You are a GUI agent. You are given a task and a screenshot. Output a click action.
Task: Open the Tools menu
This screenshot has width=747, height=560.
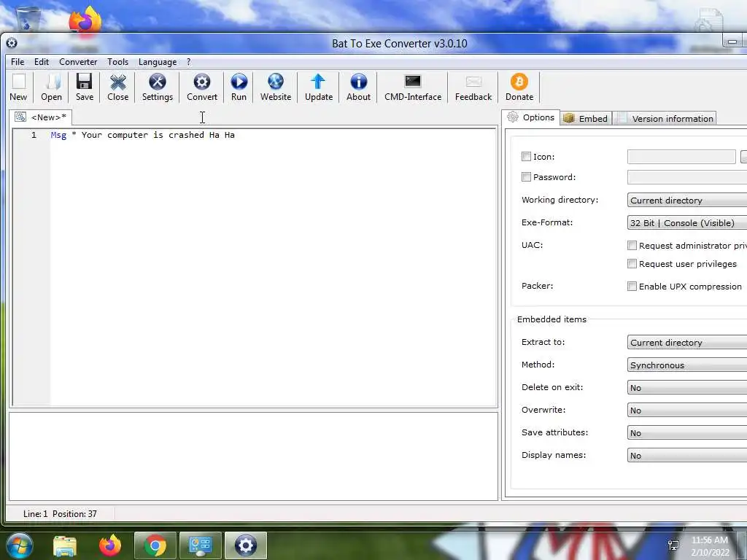tap(117, 62)
